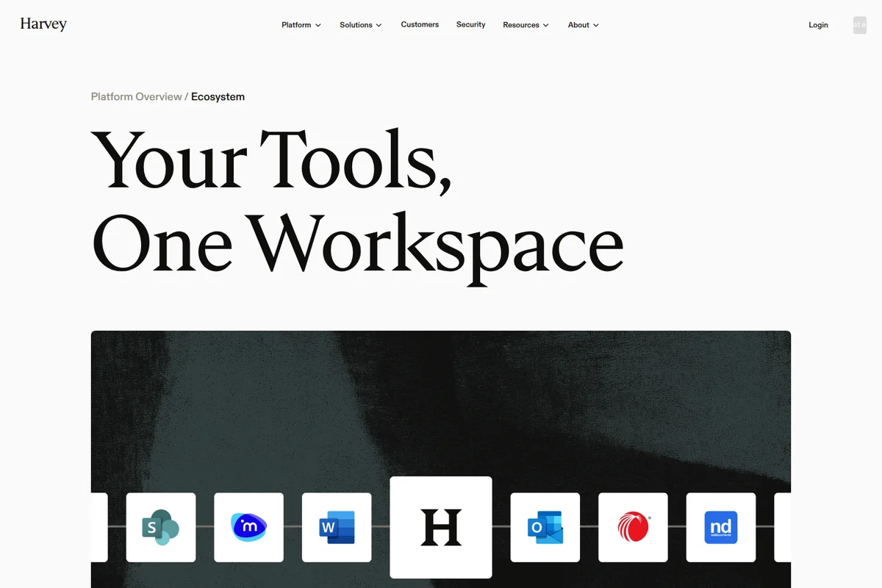This screenshot has height=588, width=882.
Task: Select the SharePoint icon in the carousel
Action: coord(160,527)
